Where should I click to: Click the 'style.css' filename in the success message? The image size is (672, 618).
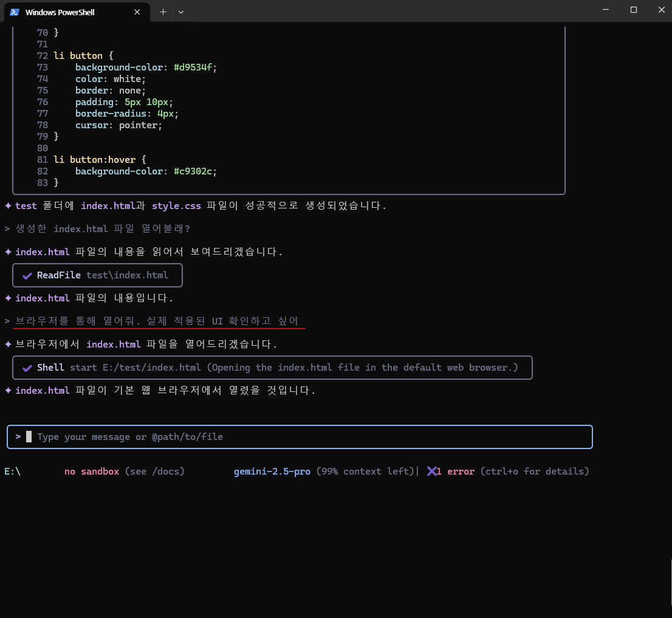click(x=176, y=206)
